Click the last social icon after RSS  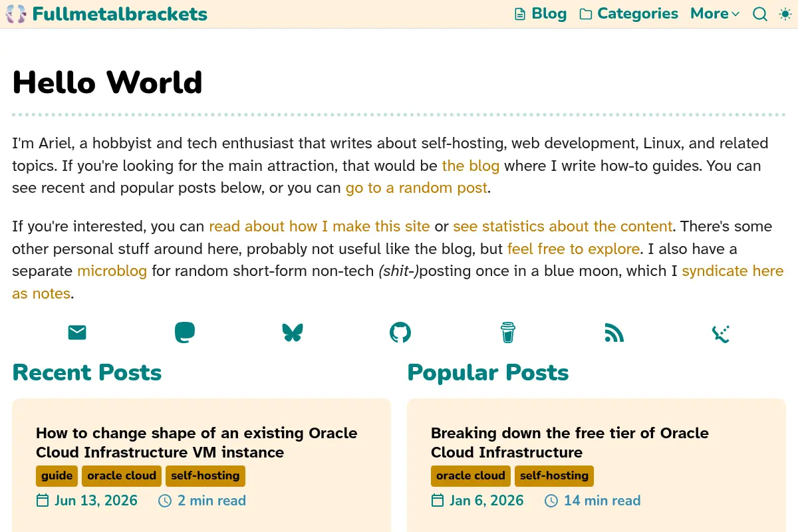[721, 333]
